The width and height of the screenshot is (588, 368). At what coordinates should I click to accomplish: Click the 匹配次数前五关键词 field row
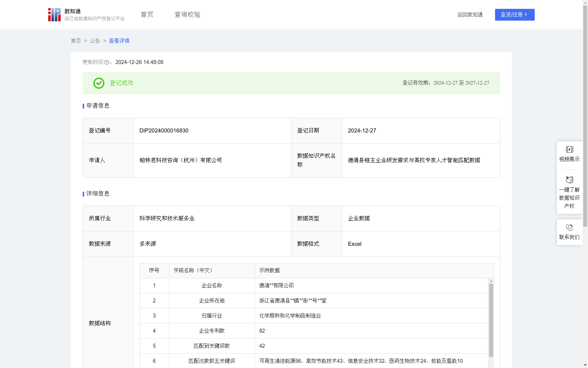click(x=314, y=361)
